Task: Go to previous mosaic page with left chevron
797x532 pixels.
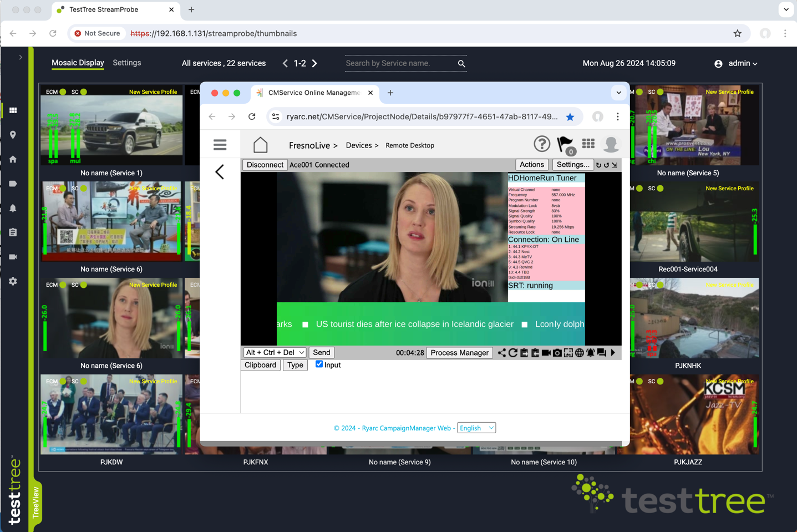Action: pyautogui.click(x=285, y=63)
